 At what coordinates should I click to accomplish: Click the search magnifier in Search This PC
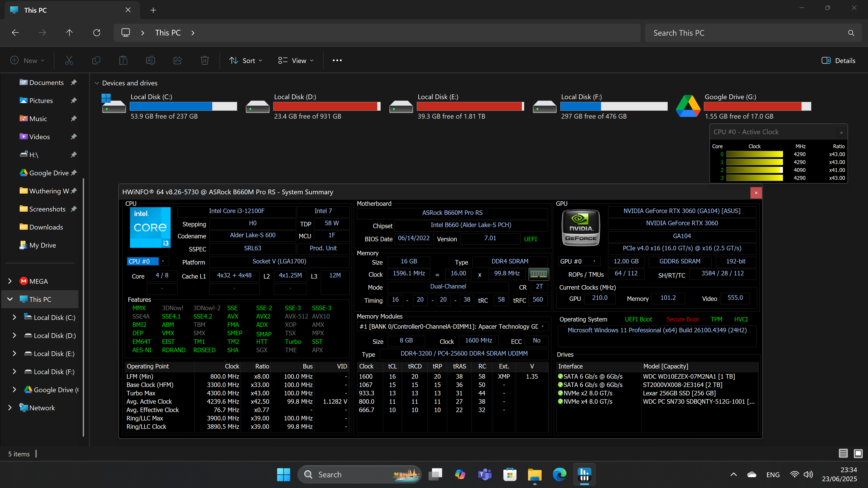851,33
